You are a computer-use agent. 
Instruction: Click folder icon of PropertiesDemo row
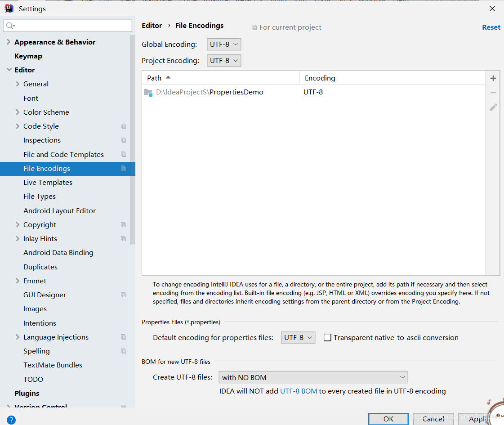pyautogui.click(x=148, y=92)
